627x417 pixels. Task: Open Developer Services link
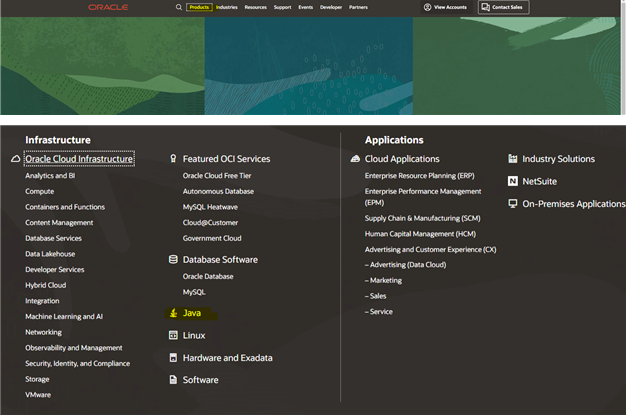click(55, 269)
